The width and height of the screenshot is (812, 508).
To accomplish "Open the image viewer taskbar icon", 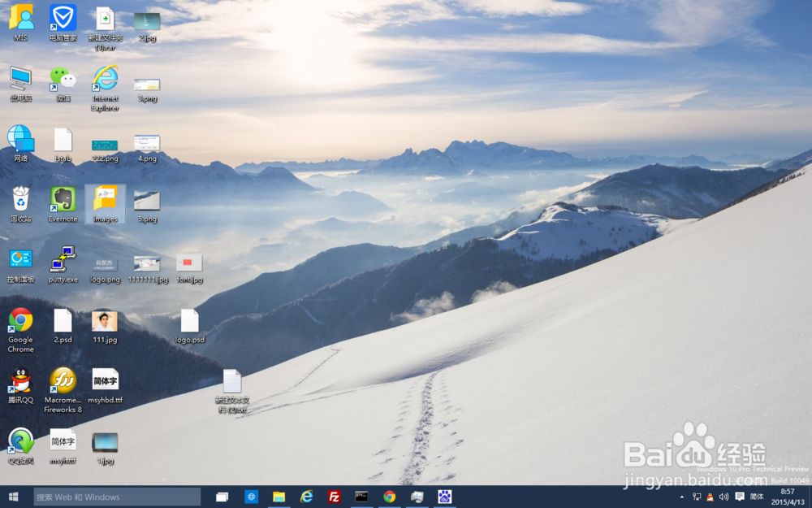I will click(417, 497).
